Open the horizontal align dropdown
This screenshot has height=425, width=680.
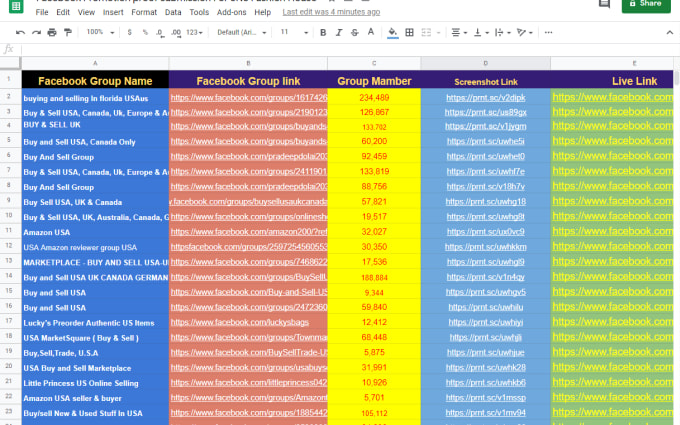(459, 33)
